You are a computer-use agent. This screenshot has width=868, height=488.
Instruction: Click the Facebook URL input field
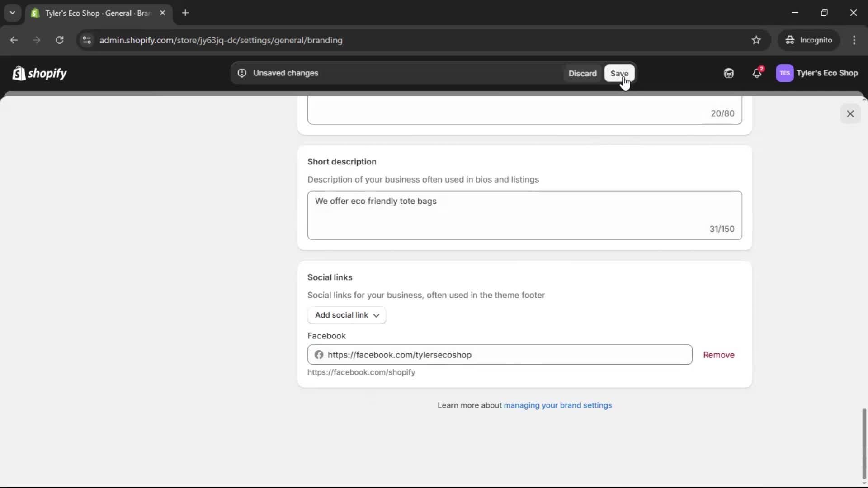pos(500,355)
